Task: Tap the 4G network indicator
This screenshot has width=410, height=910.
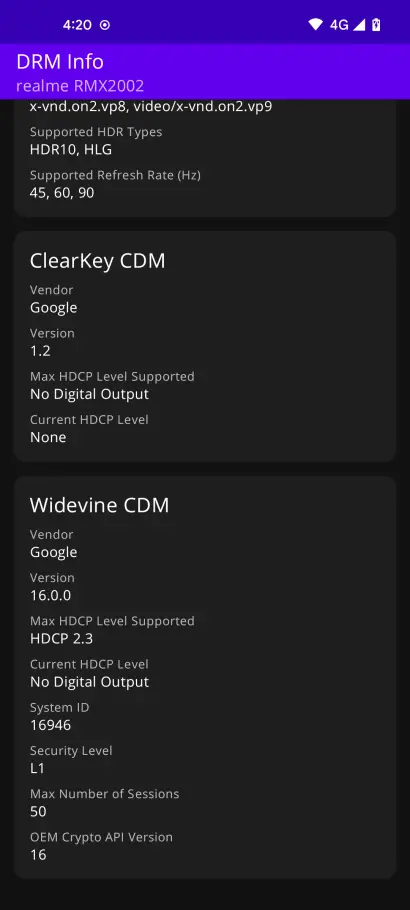Action: point(339,24)
